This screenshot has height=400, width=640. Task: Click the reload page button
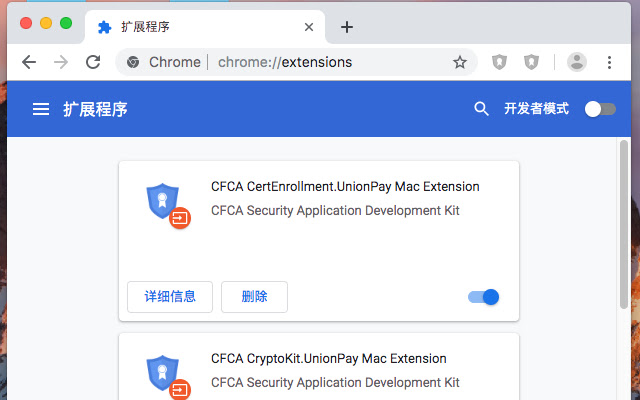click(x=93, y=62)
